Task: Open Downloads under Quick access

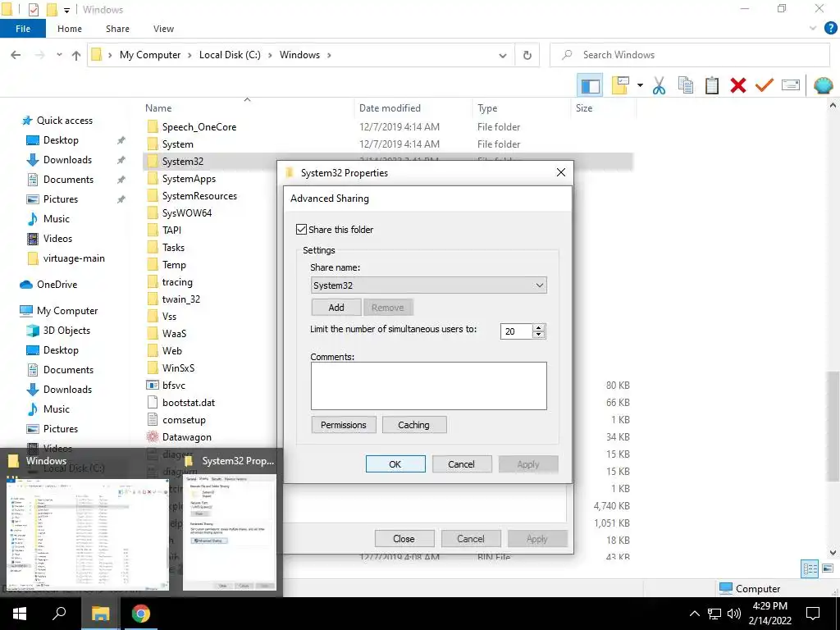Action: (x=67, y=160)
